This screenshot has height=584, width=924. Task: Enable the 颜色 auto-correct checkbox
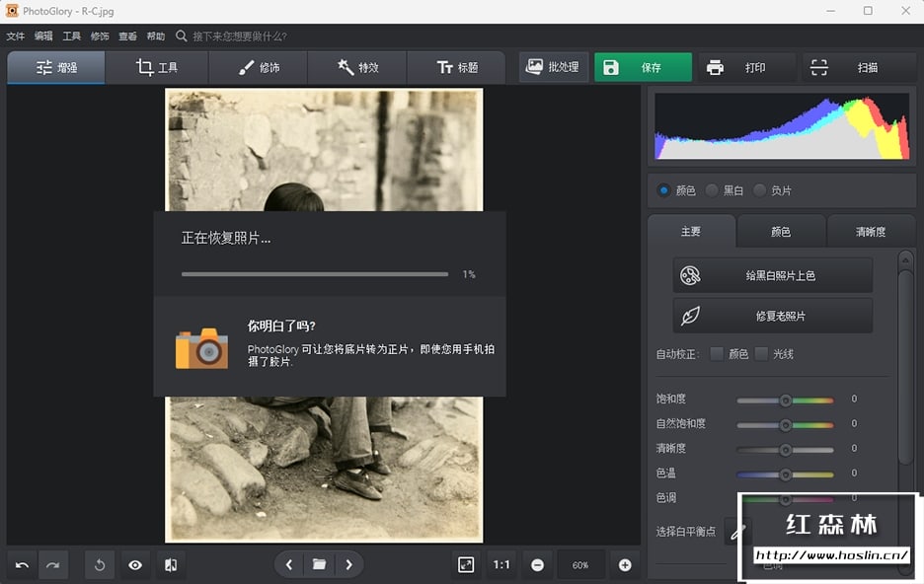(717, 353)
